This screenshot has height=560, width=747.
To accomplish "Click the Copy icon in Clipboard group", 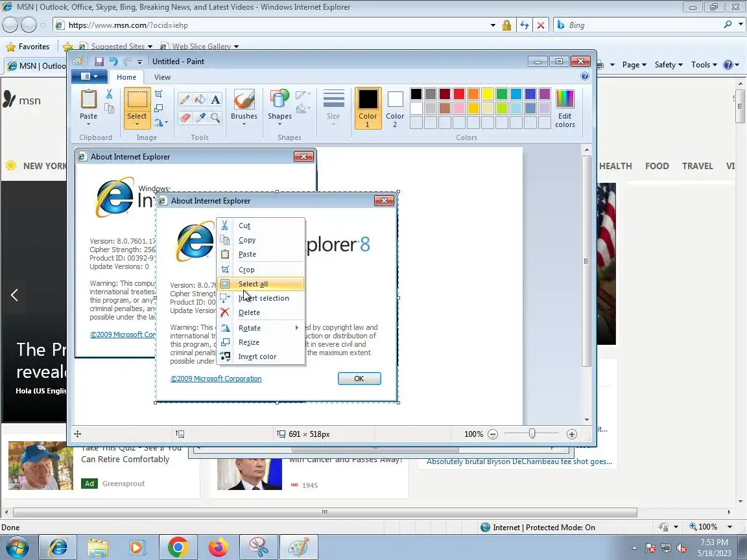I will 109,108.
